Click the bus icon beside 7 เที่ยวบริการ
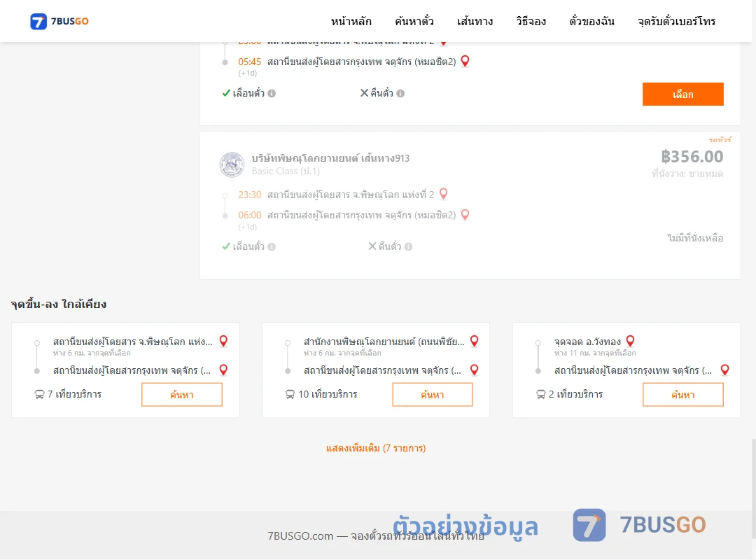 [39, 395]
